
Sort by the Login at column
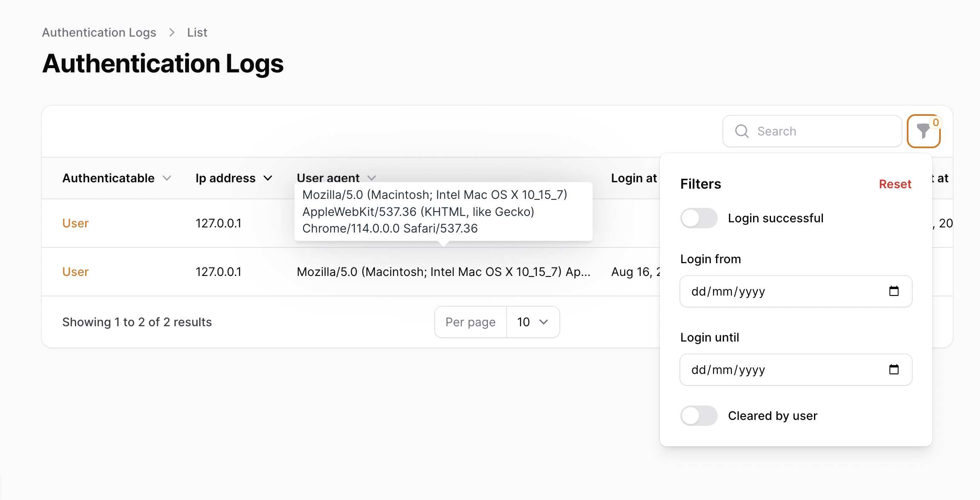point(634,178)
